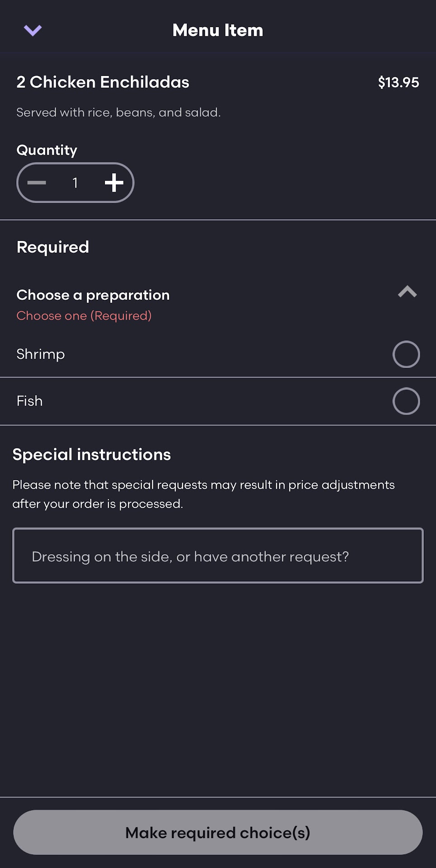Select the Shrimp radio circle
This screenshot has height=868, width=436.
[406, 354]
